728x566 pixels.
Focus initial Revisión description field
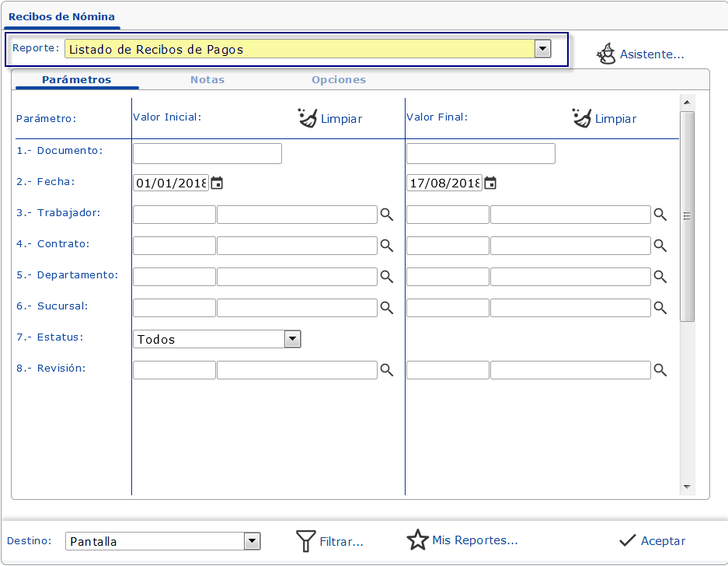pos(297,370)
